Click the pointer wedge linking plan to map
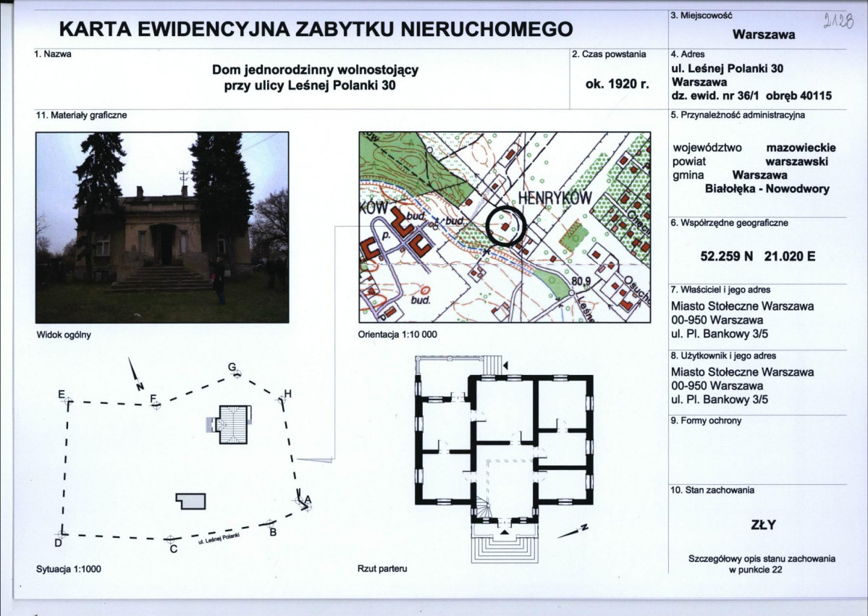 pyautogui.click(x=314, y=459)
